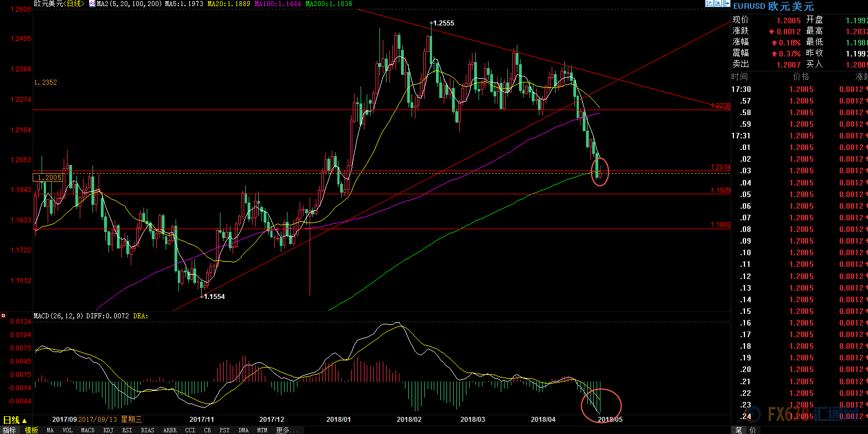The image size is (868, 434).
Task: Select the MA indicator in bottom bar
Action: pos(50,430)
